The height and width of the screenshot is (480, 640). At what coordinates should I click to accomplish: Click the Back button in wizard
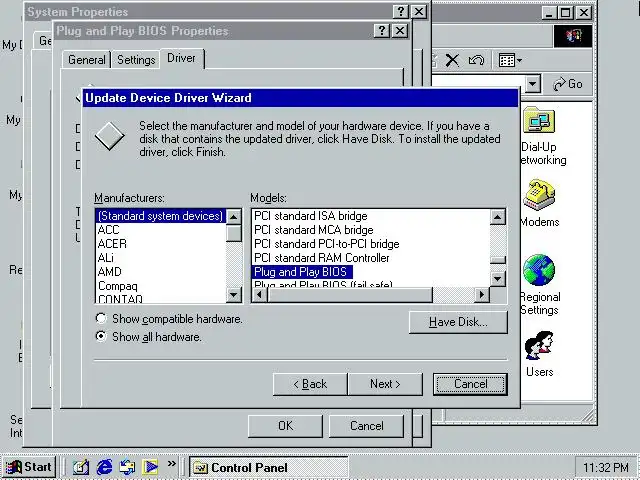[310, 384]
